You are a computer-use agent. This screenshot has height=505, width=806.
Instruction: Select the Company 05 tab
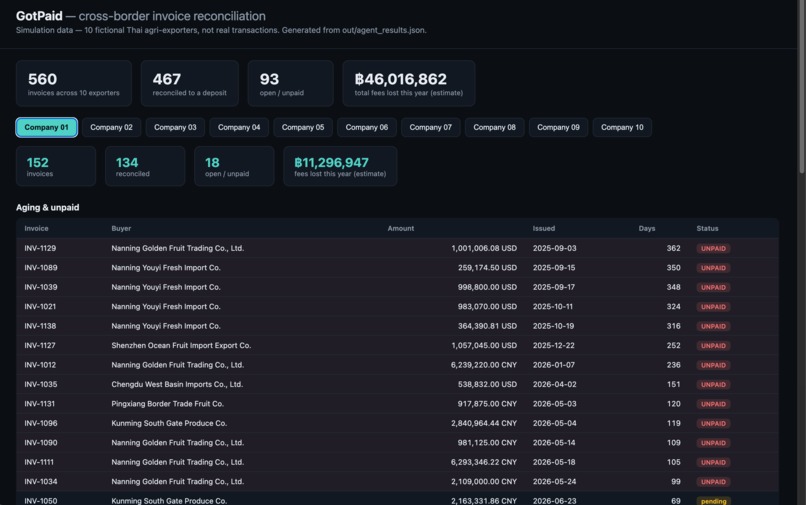pos(303,128)
